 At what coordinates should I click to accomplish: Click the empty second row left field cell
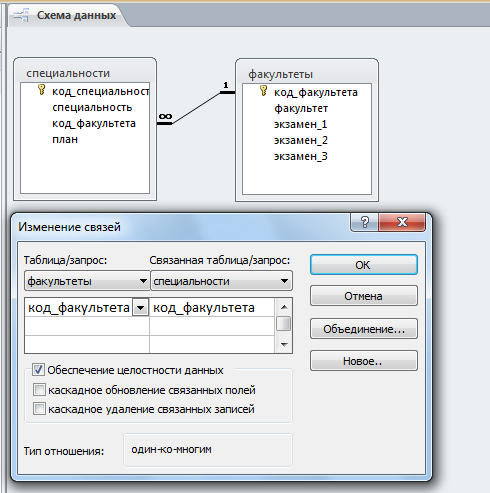coord(87,326)
